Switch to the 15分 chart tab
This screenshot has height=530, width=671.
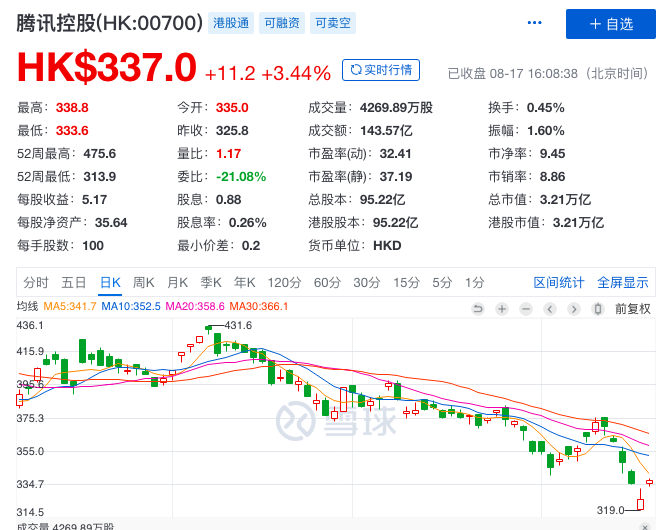pyautogui.click(x=407, y=283)
